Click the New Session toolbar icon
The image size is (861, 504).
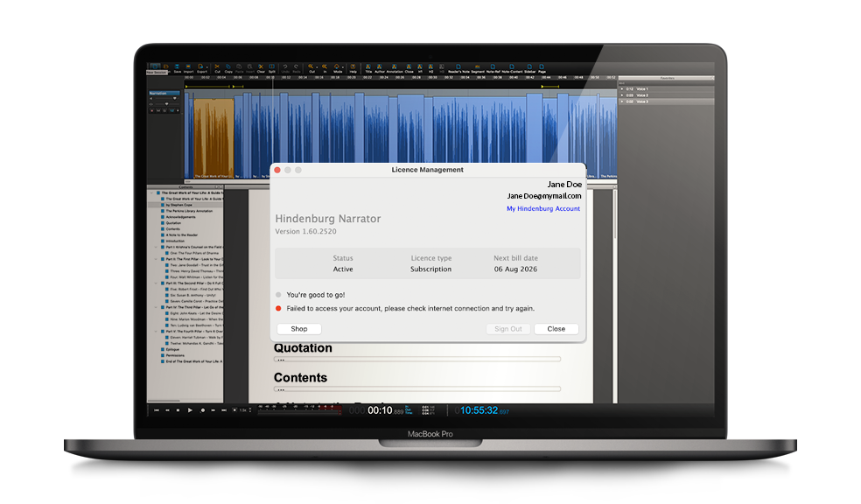156,67
